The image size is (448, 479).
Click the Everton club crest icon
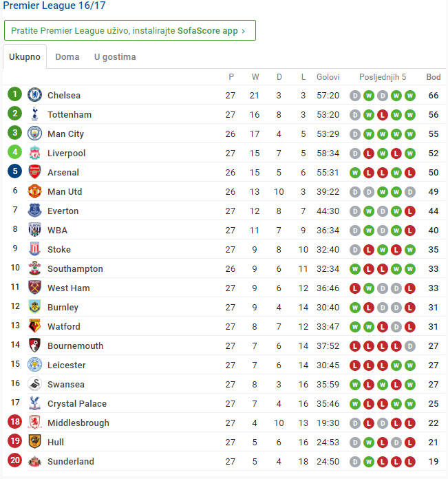(34, 211)
